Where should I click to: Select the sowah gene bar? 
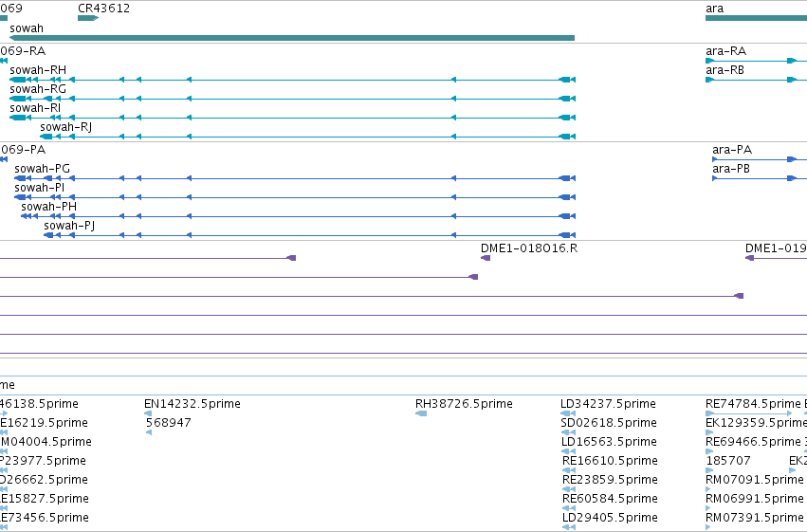(292, 38)
